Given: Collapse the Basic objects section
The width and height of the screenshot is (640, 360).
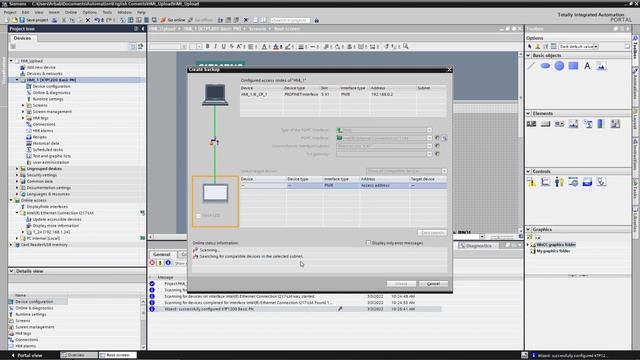Looking at the screenshot, I should (528, 55).
